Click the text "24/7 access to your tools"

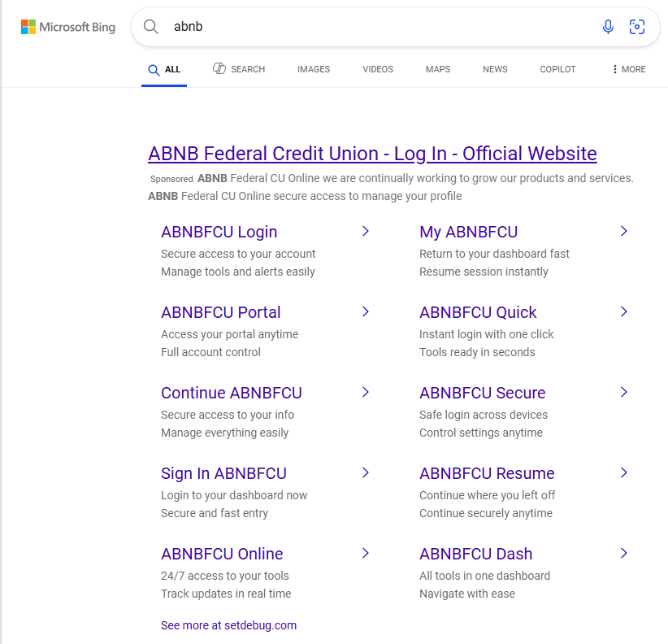225,577
